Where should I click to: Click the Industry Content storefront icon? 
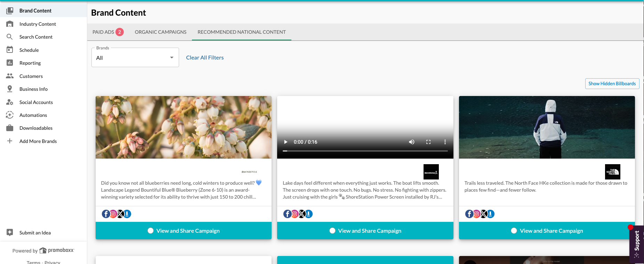(10, 24)
